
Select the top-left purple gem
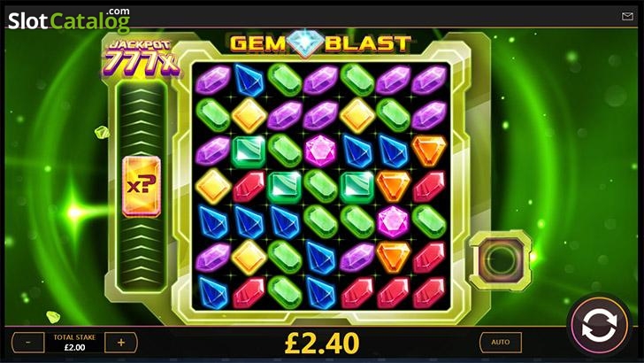point(213,80)
